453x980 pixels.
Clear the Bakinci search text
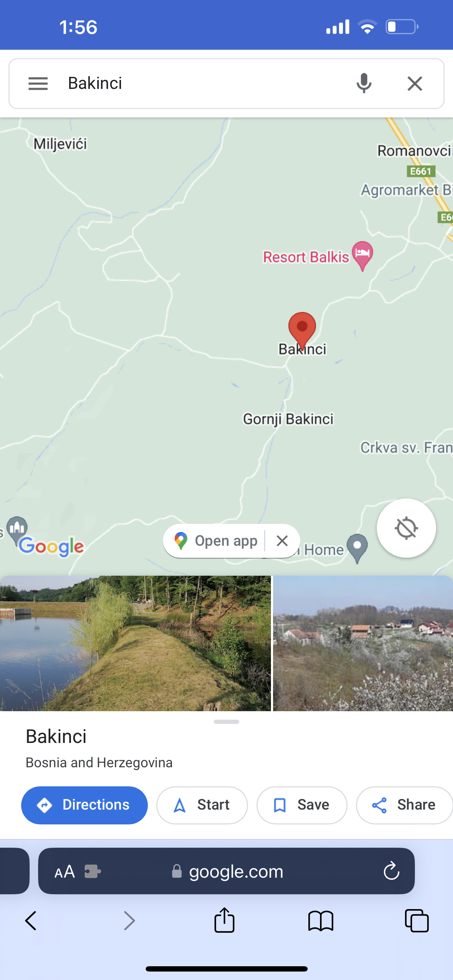pos(415,83)
